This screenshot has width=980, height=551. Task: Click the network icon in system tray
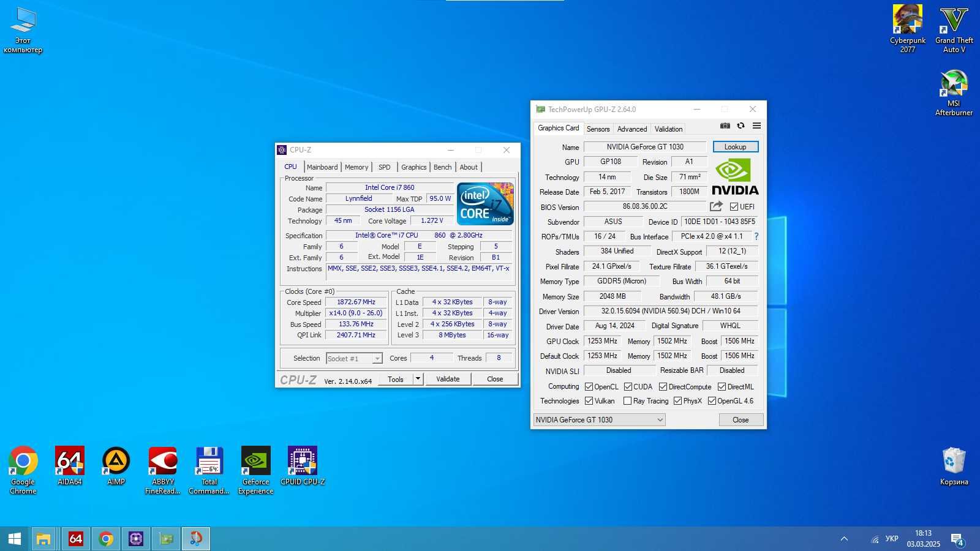coord(875,539)
